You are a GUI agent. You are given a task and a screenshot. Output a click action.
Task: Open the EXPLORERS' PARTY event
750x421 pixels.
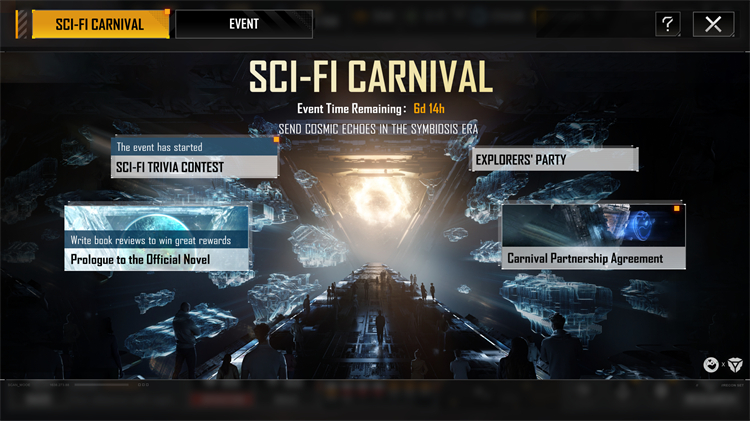point(554,159)
